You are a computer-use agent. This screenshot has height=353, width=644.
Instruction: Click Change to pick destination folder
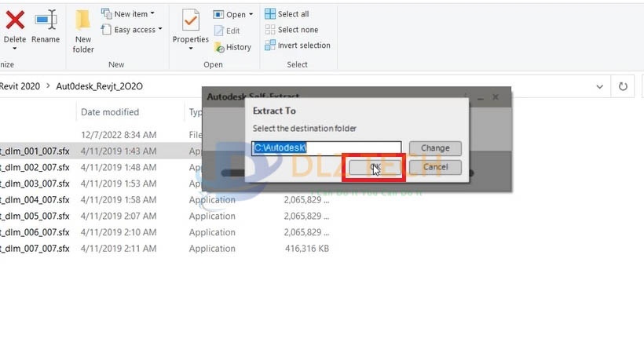(434, 147)
